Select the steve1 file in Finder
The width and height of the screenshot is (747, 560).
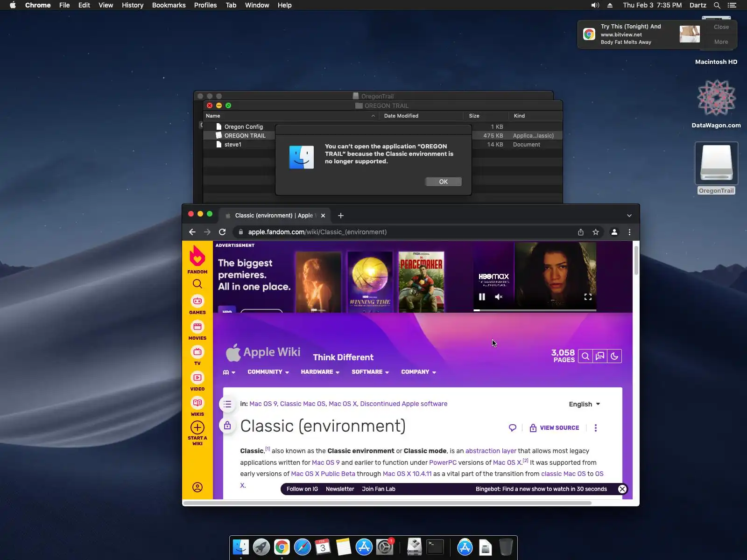point(233,145)
